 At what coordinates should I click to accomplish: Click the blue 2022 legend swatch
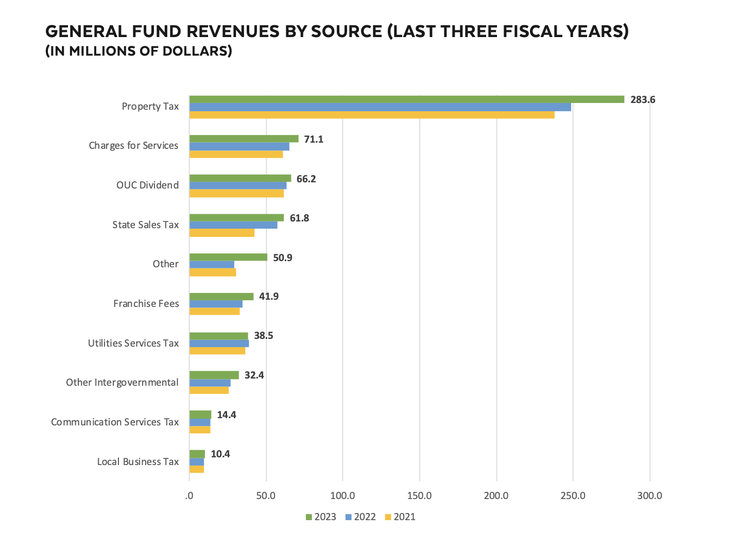(x=349, y=517)
